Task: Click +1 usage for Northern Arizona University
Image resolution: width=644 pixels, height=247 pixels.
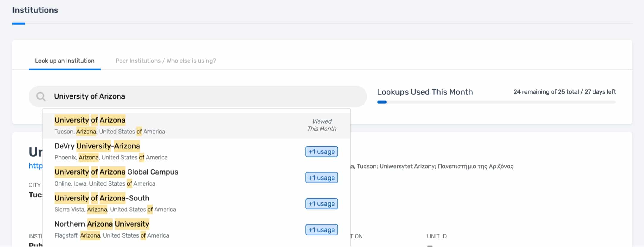Action: tap(321, 229)
